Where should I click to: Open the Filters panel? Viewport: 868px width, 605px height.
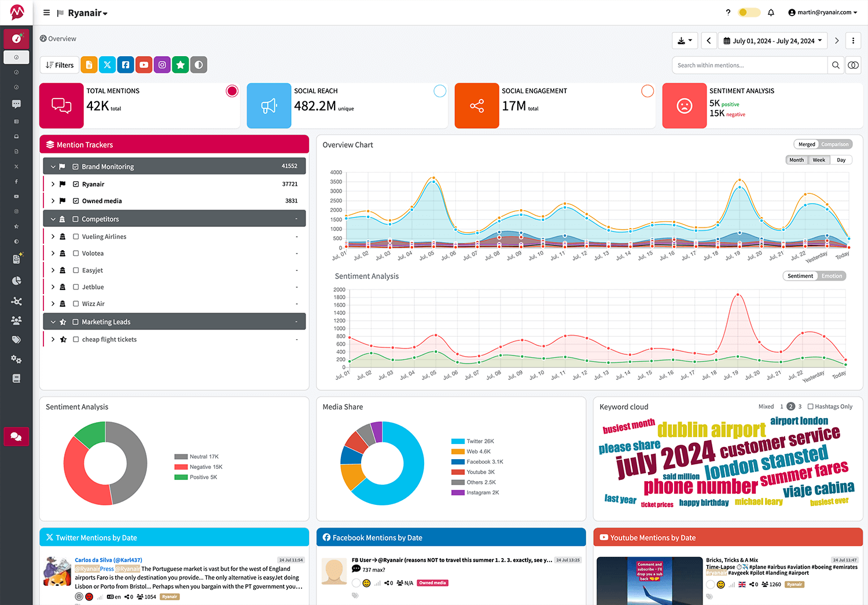click(x=58, y=64)
